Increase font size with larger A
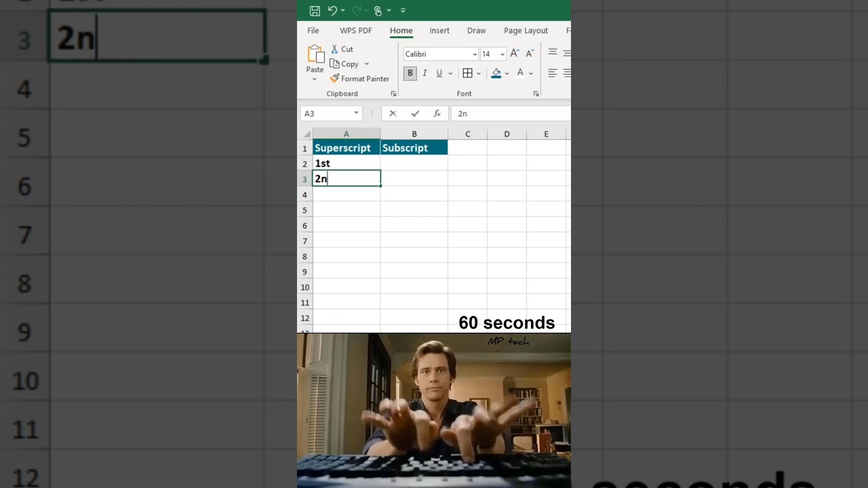 click(515, 54)
